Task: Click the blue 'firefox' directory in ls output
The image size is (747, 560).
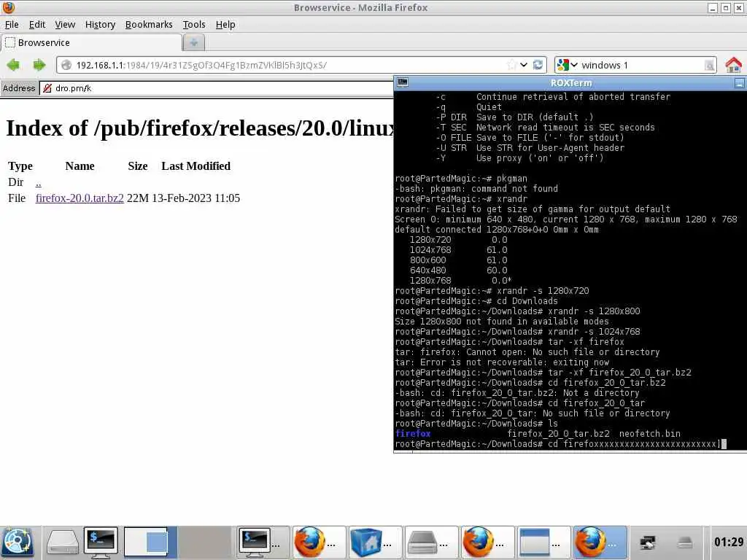Action: 413,434
